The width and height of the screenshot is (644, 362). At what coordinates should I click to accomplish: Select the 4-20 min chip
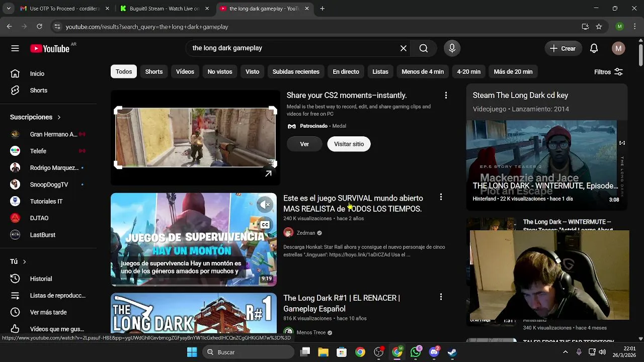pyautogui.click(x=469, y=72)
